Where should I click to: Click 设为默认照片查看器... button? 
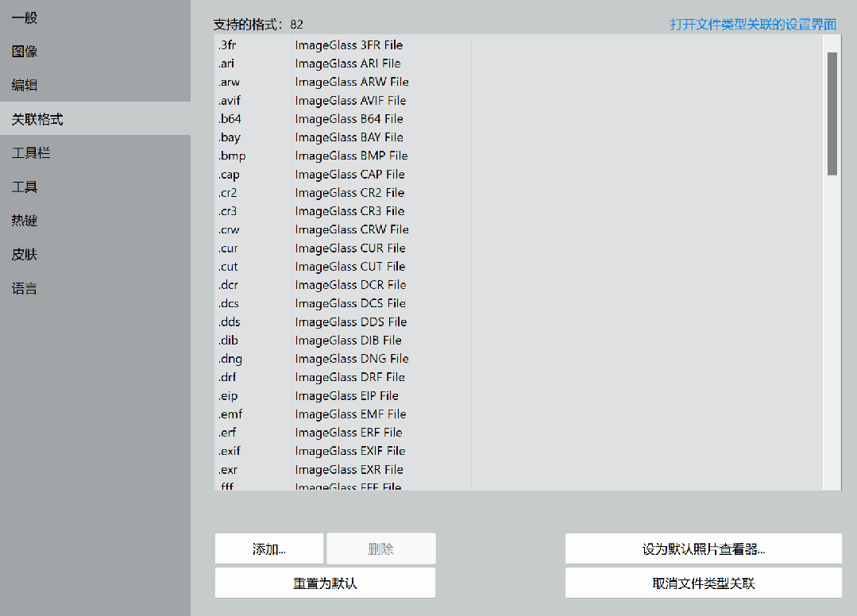tap(704, 549)
